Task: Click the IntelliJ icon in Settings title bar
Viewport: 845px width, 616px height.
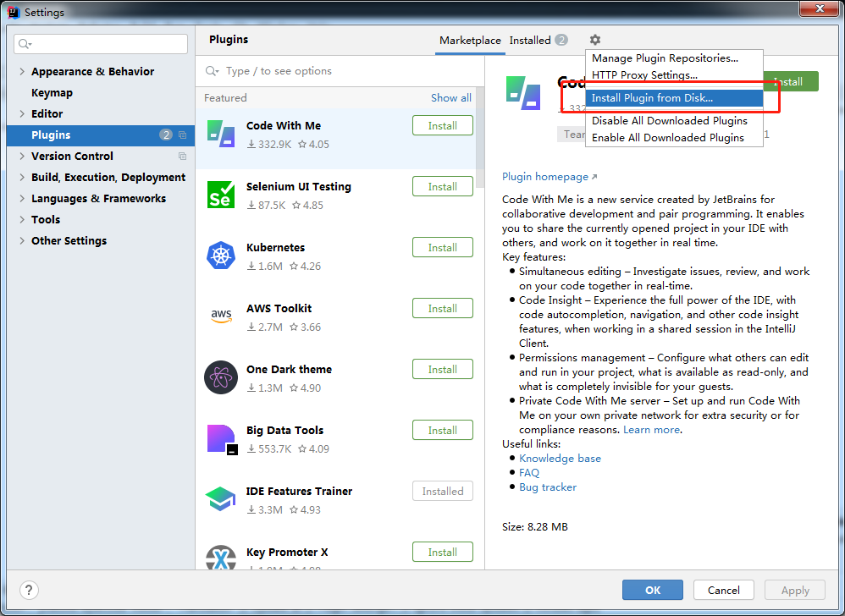Action: [14, 12]
